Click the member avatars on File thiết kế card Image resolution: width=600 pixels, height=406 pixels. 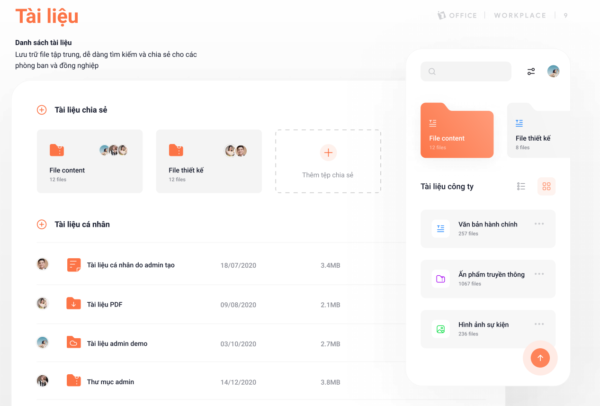point(236,151)
